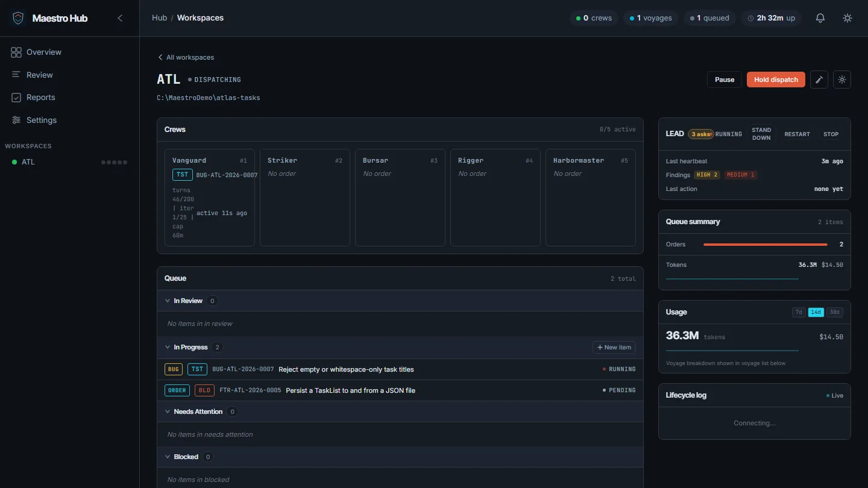Add a New item to queue

click(614, 347)
